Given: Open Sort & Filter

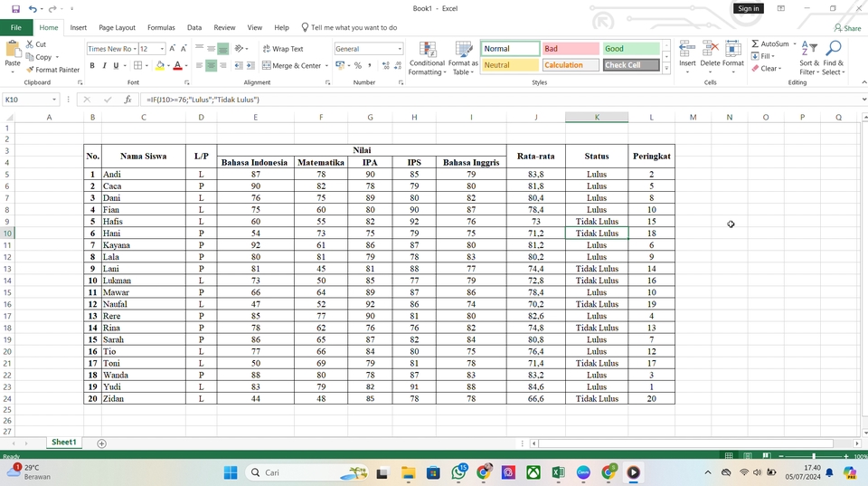Looking at the screenshot, I should (808, 58).
